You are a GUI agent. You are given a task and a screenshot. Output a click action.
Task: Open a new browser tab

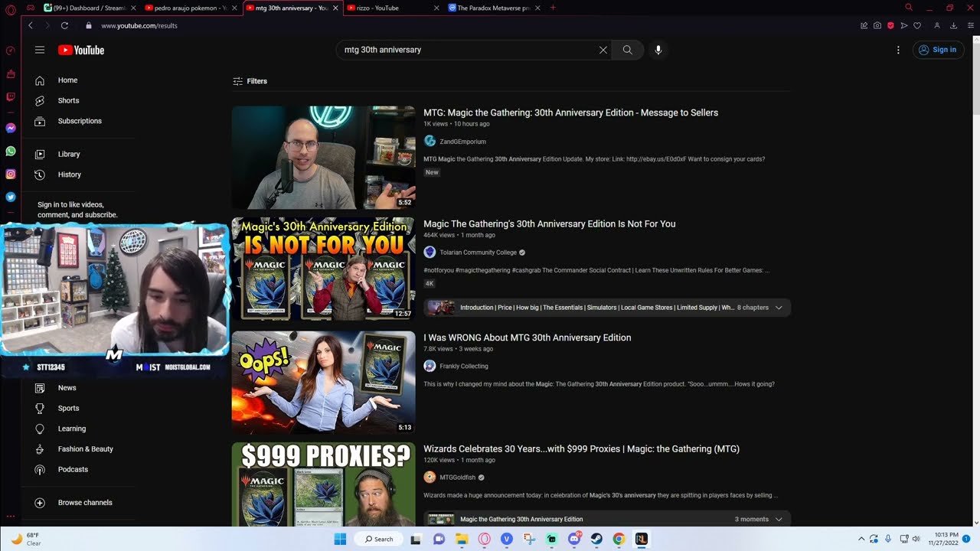coord(553,8)
